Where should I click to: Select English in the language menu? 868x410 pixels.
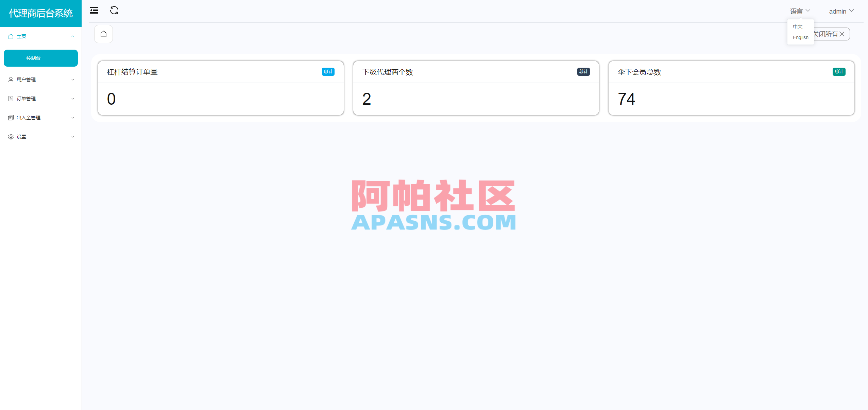pyautogui.click(x=800, y=37)
